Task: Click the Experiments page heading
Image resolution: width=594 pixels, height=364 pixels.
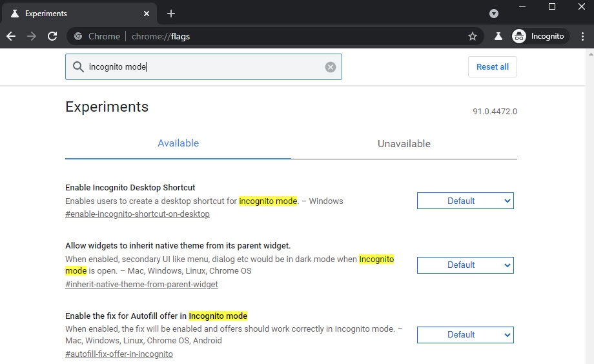Action: pos(107,107)
